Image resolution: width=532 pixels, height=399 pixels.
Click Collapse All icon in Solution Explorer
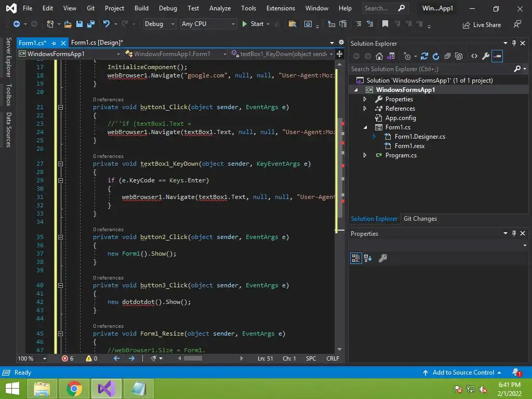[x=447, y=56]
